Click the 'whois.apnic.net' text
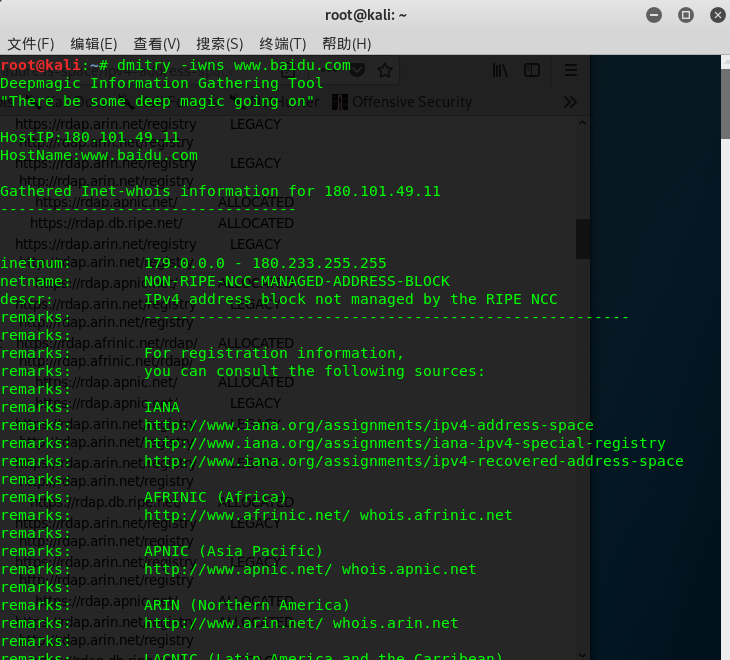 pos(409,569)
